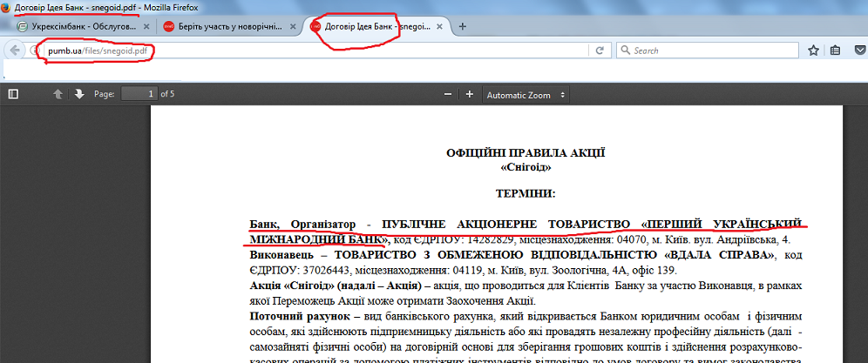Click the heading ОФІЦІЙНІ ПРАВИЛА АКЦІЇ

tap(526, 153)
